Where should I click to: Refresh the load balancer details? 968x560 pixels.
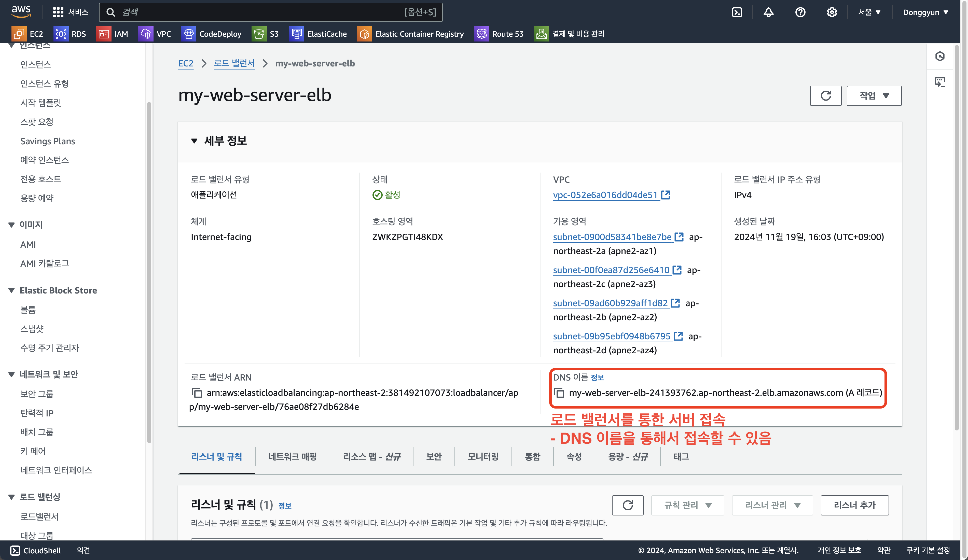point(825,96)
